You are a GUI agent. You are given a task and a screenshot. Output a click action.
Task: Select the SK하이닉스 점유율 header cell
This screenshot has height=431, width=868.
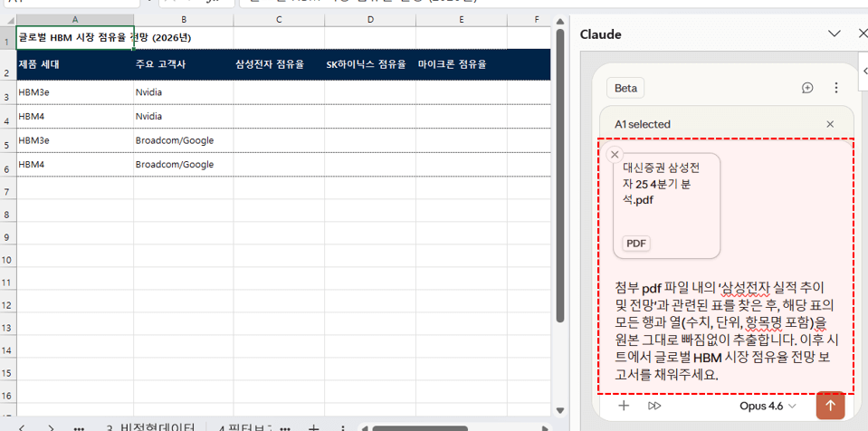coord(370,65)
